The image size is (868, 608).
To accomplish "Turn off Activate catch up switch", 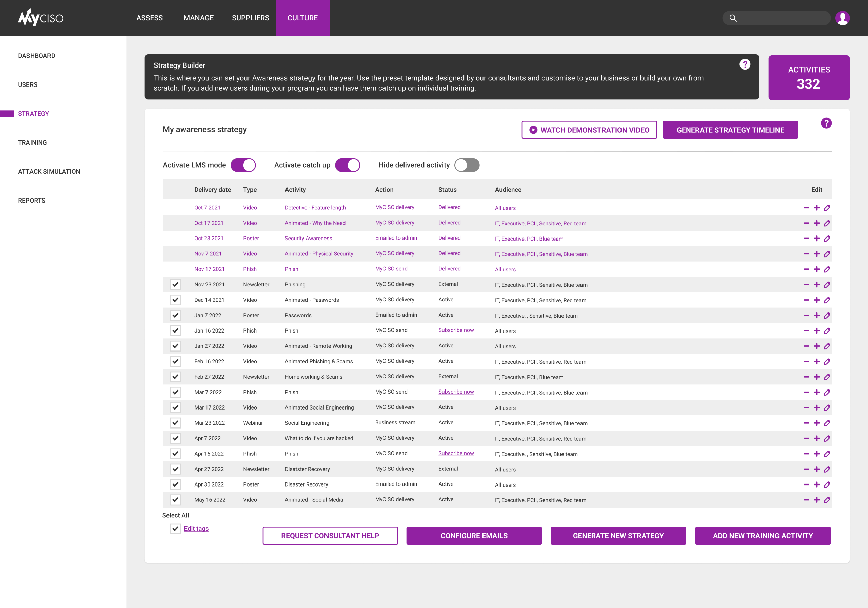I will pyautogui.click(x=348, y=165).
